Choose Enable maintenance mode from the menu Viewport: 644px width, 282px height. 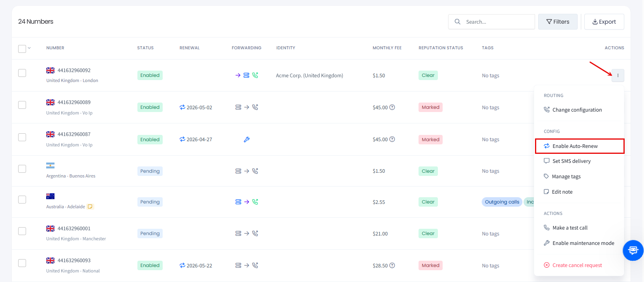(x=579, y=243)
